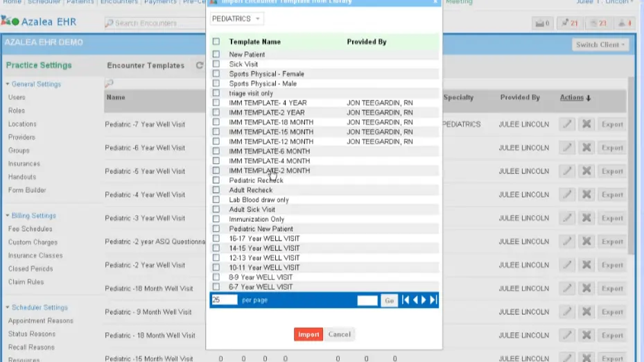Tick the Adult Recheck template checkbox
This screenshot has width=644, height=362.
(216, 190)
